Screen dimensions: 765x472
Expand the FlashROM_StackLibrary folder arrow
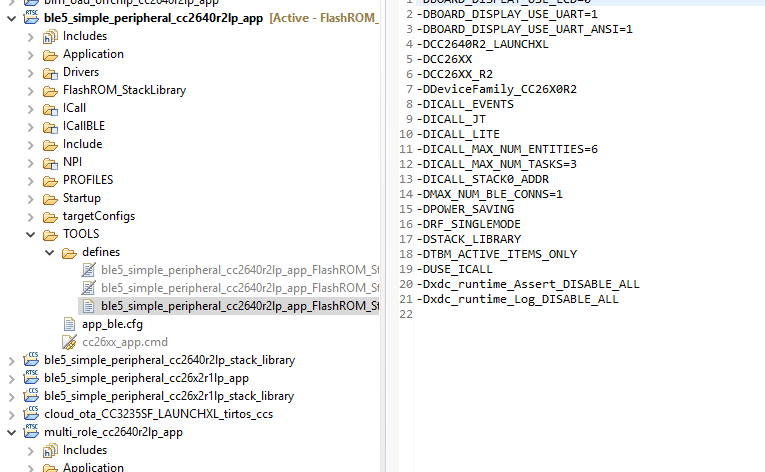point(30,91)
